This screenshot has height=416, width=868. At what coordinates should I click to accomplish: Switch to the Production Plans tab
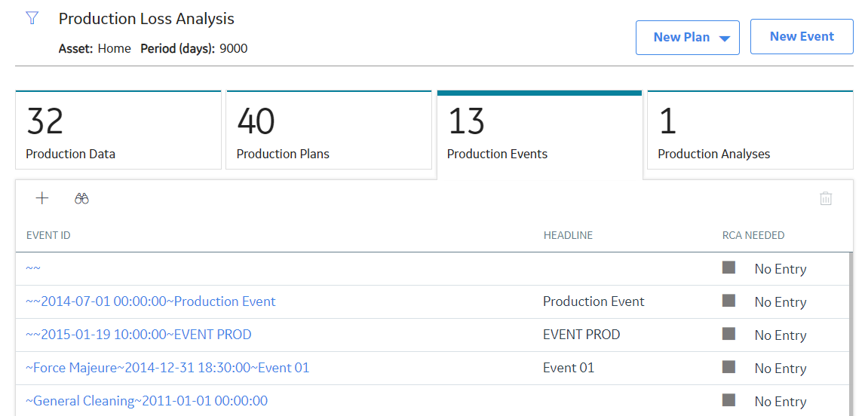coord(329,130)
